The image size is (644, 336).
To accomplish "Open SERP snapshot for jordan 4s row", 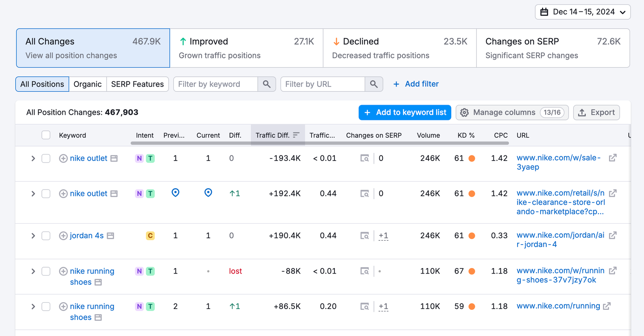I will point(364,236).
